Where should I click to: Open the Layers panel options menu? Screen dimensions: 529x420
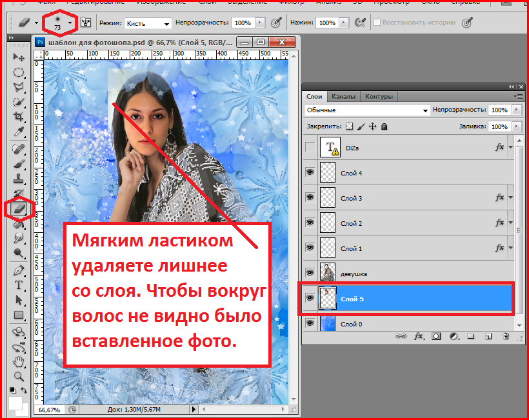pos(518,97)
